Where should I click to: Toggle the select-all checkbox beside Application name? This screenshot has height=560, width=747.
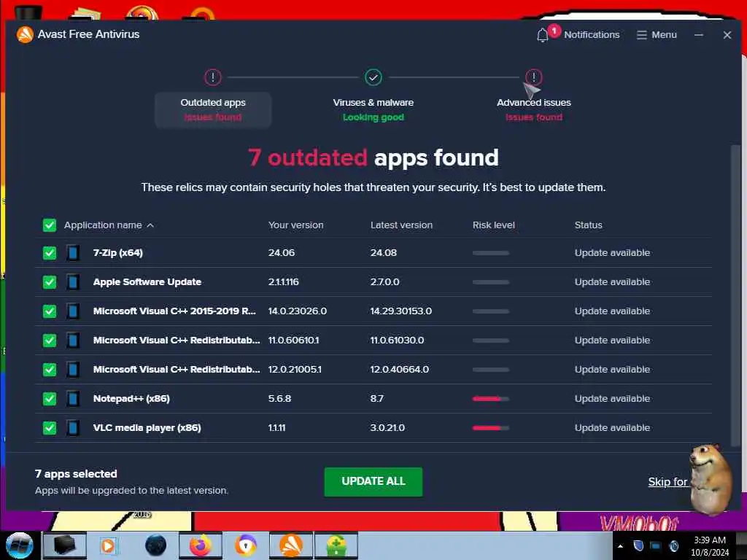50,225
